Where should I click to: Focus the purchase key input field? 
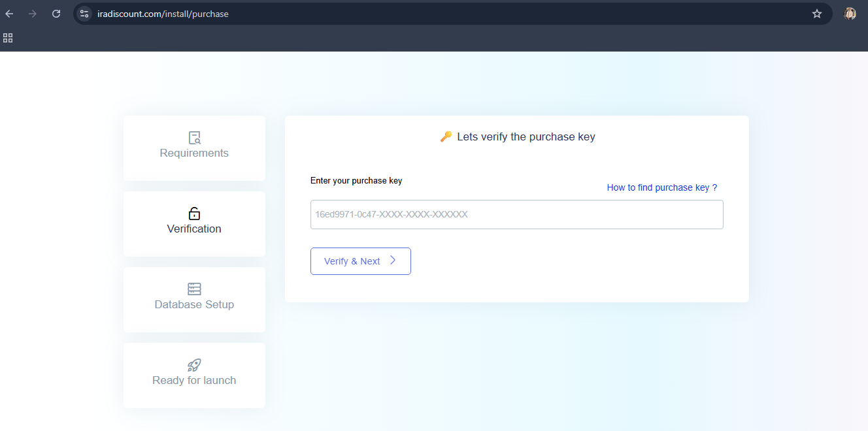tap(516, 214)
